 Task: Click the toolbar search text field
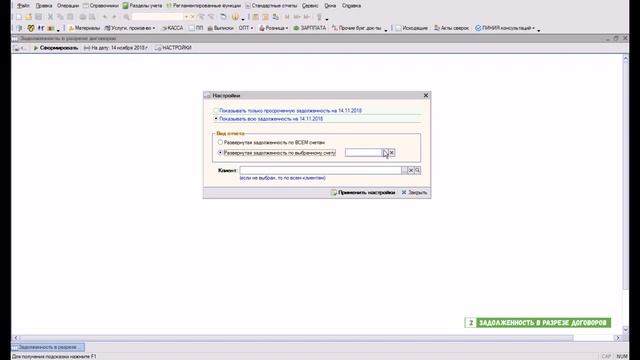pos(158,17)
